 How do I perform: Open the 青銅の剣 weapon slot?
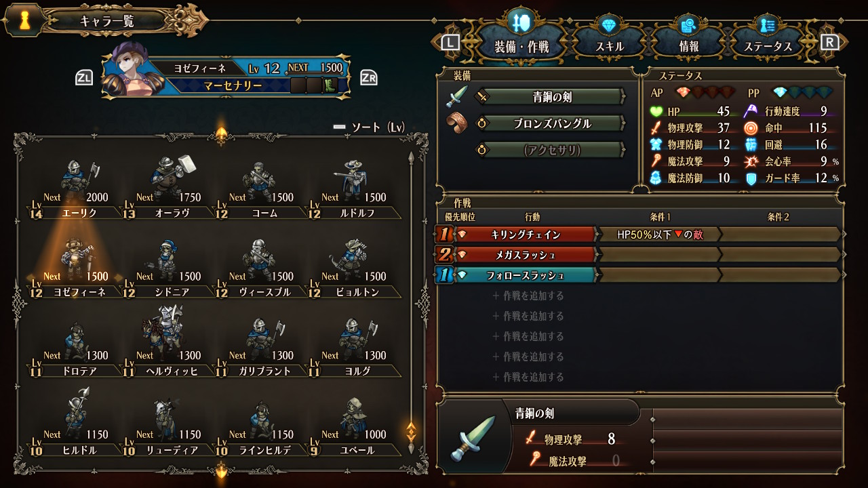tap(550, 97)
